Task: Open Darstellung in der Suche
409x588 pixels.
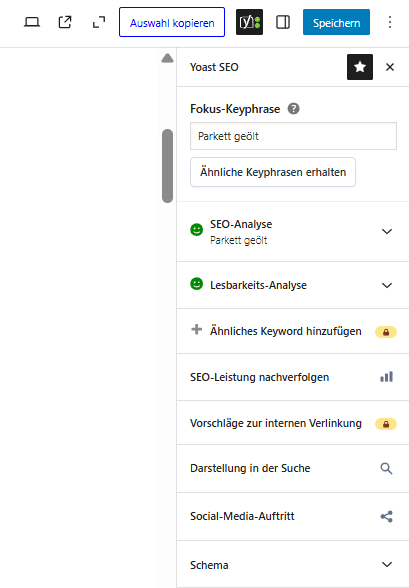Action: pyautogui.click(x=293, y=468)
